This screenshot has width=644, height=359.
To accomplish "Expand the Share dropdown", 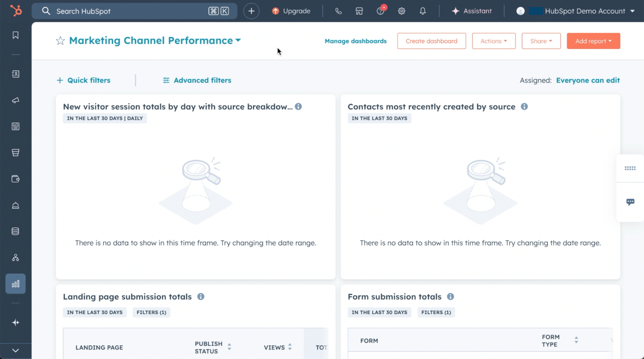I will coord(541,41).
